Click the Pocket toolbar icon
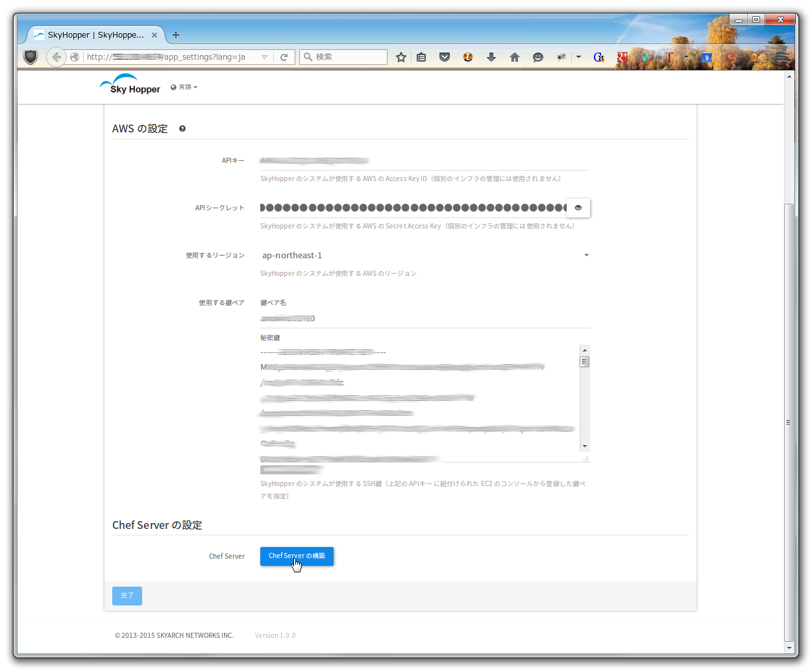 [x=445, y=57]
